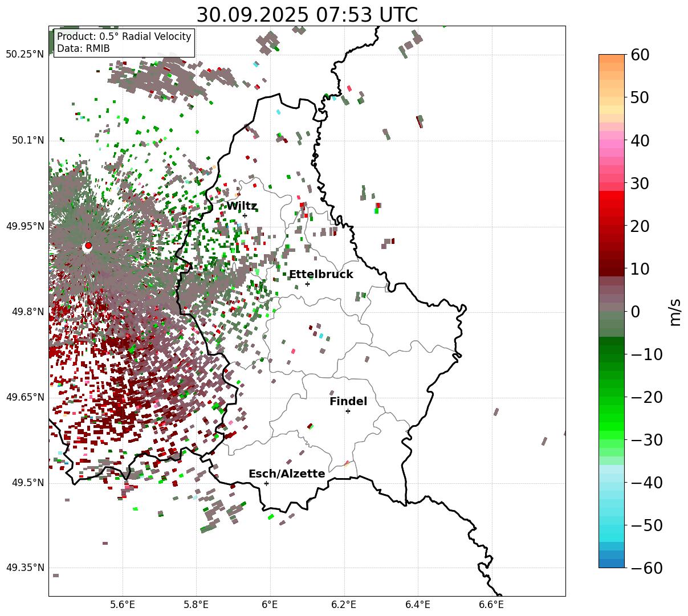Click the blue -60 m/s colorbar band

(612, 563)
